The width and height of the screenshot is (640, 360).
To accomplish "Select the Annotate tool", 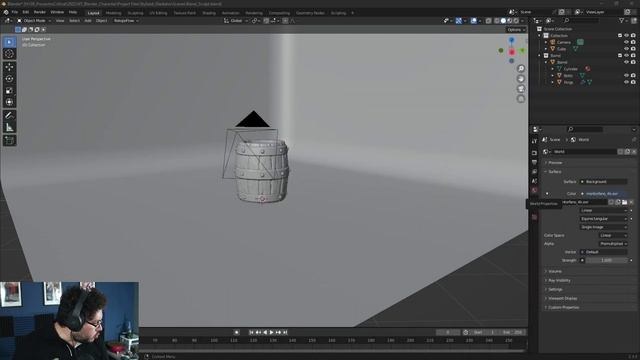I will click(9, 116).
